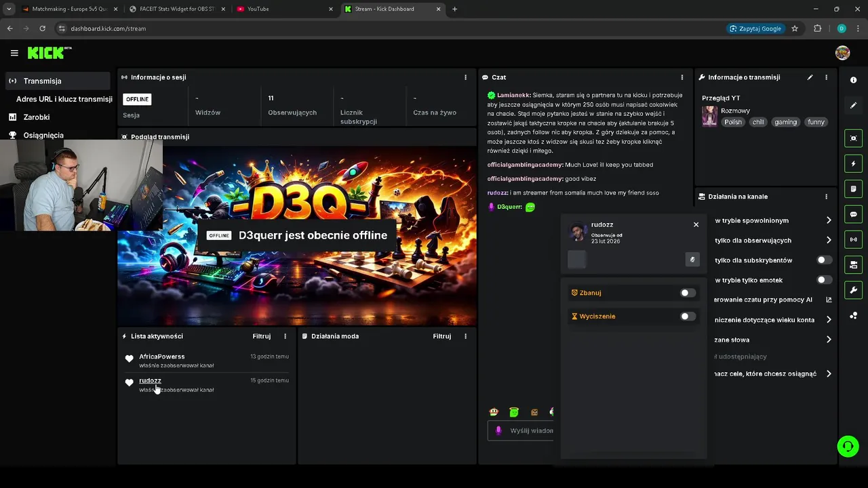
Task: Click the three-dots cluster icon in sidebar
Action: [x=853, y=315]
